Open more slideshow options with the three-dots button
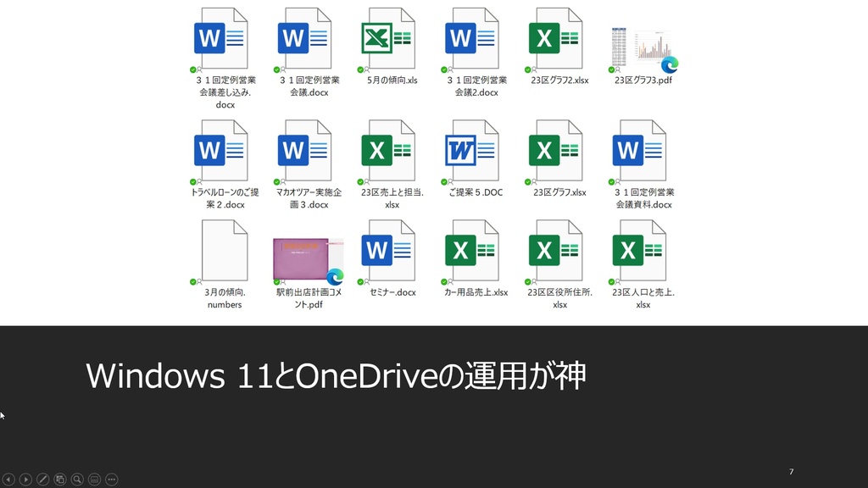 111,480
